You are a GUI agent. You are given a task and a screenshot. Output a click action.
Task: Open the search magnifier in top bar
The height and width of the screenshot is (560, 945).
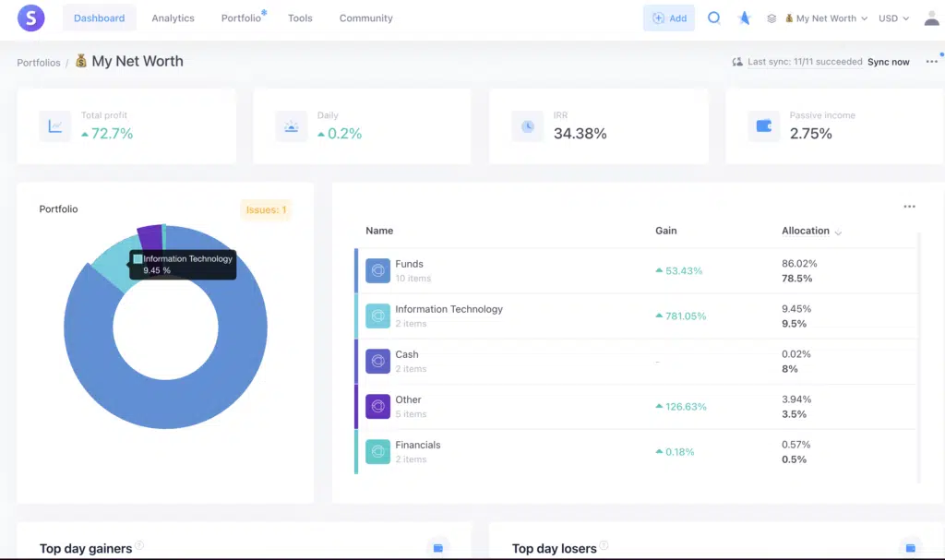click(713, 18)
